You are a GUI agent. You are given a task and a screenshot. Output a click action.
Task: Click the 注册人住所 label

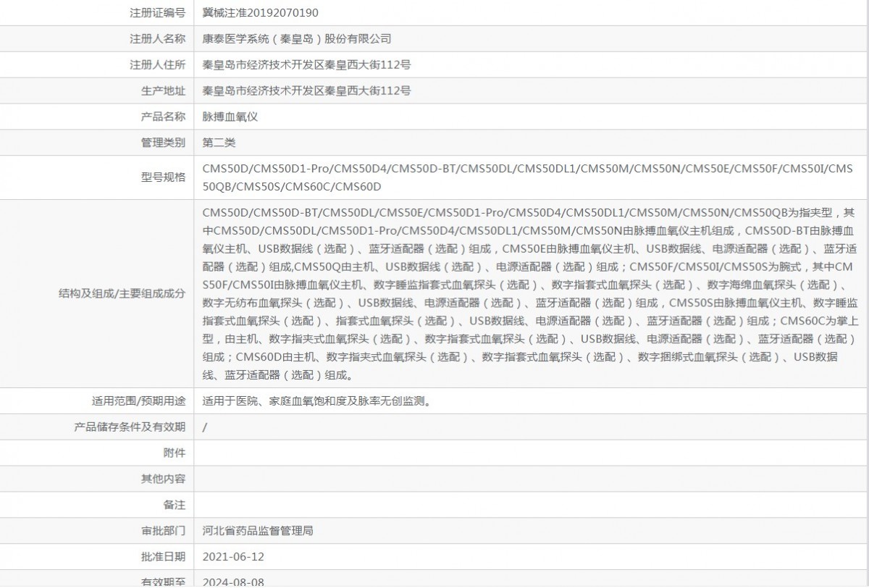pos(157,64)
